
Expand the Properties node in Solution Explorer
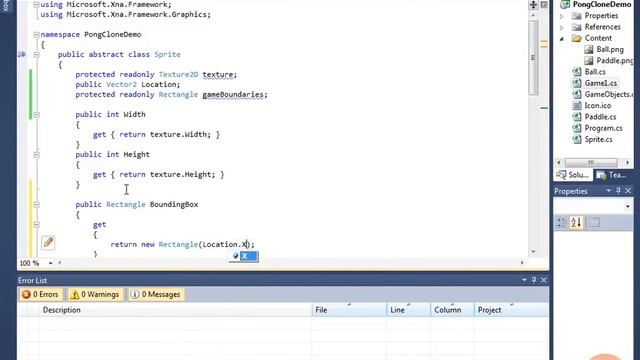tap(562, 16)
